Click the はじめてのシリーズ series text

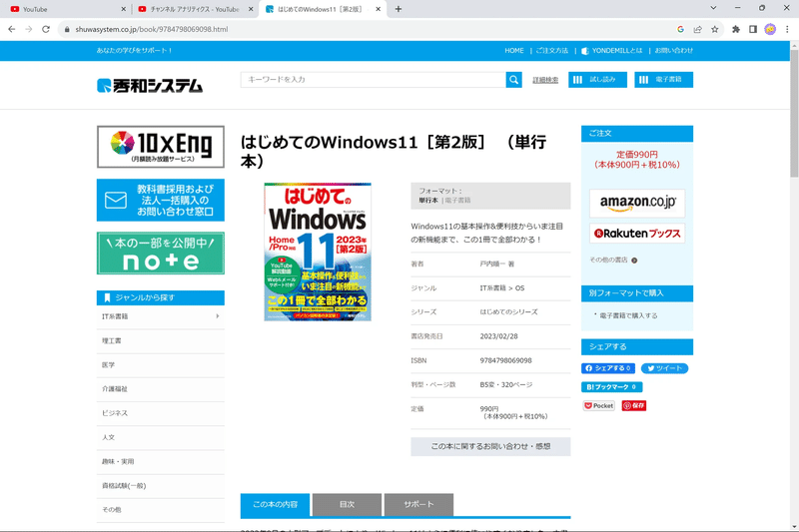click(508, 312)
